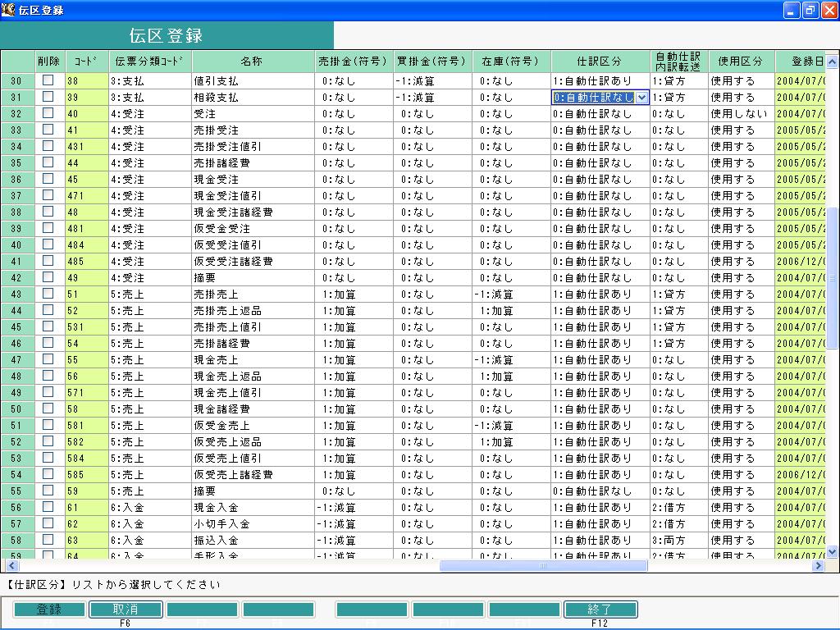The width and height of the screenshot is (840, 630).
Task: Click the vertical scrollbar thumb
Action: click(832, 279)
